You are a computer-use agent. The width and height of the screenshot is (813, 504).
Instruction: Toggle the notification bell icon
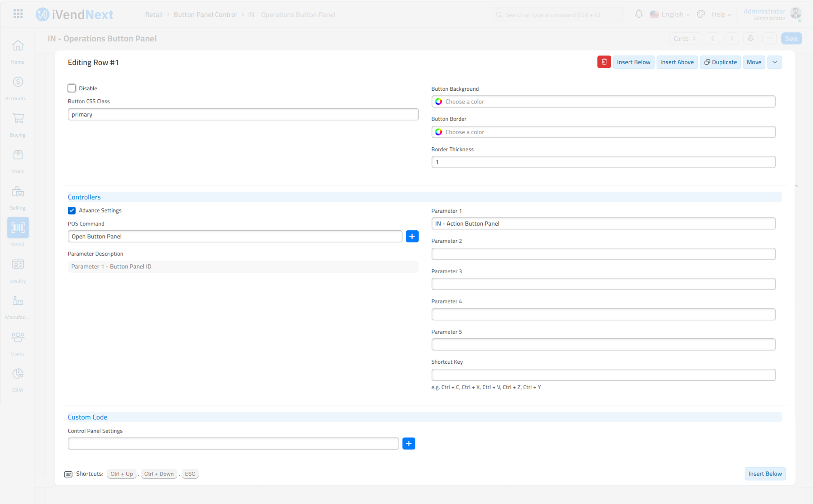639,14
